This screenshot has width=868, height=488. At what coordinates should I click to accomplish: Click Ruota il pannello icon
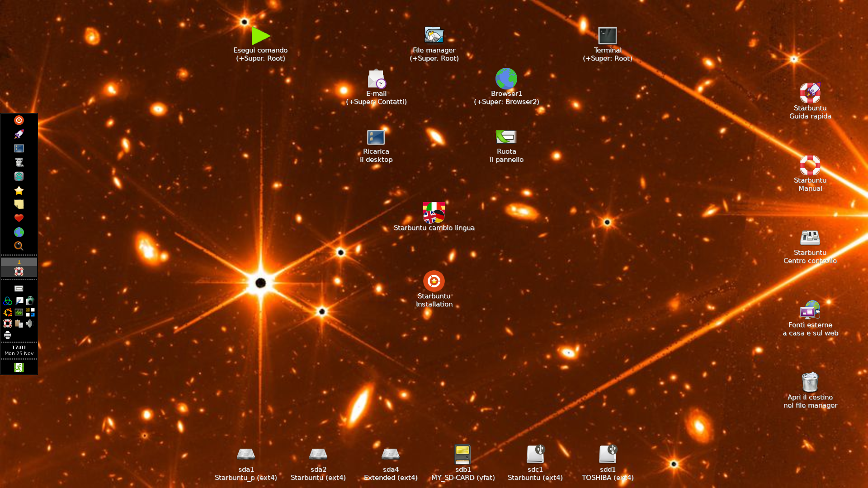(x=506, y=136)
